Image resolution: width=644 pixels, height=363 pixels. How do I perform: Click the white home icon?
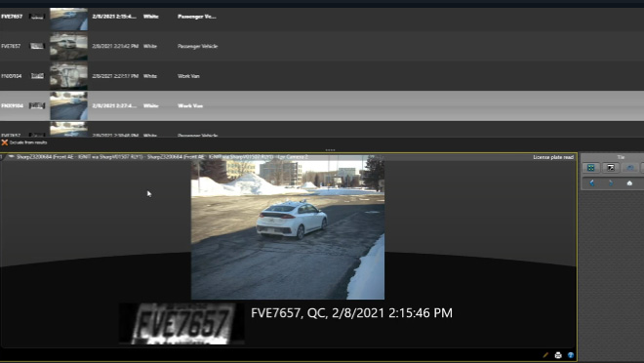(629, 183)
